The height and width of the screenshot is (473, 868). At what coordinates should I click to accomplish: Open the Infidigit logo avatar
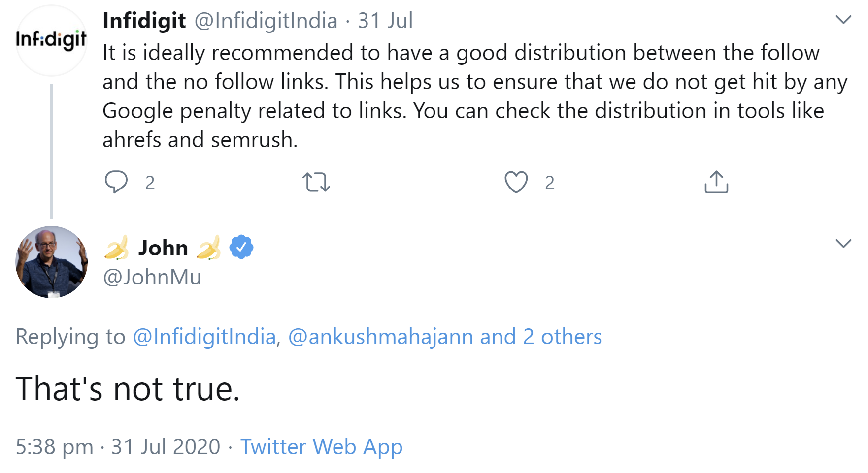tap(51, 40)
